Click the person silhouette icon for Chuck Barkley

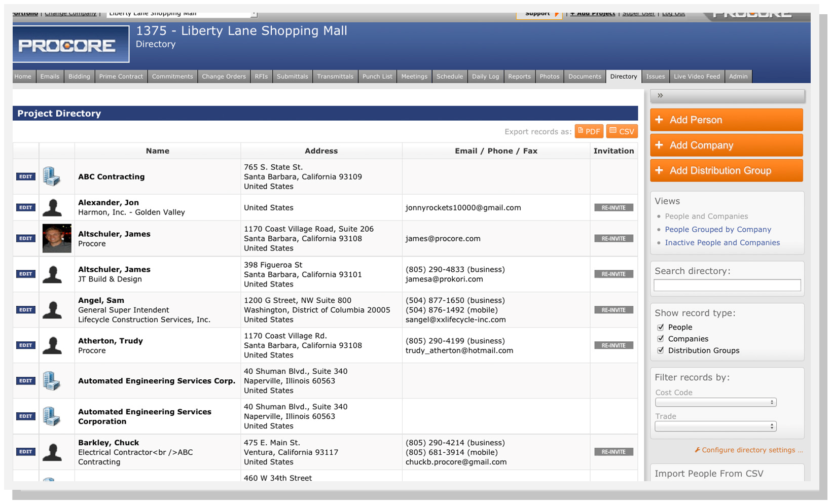52,452
